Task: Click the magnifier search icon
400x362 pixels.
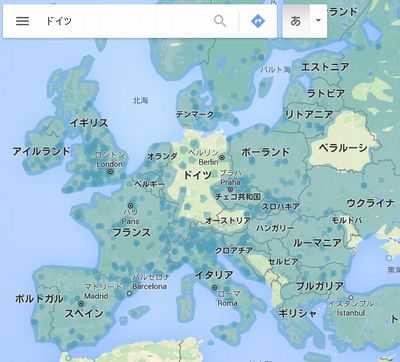Action: pos(220,21)
